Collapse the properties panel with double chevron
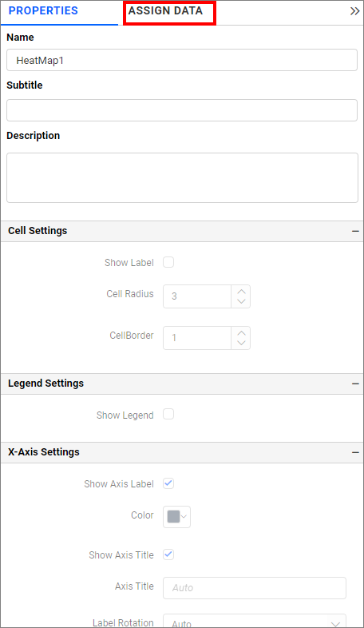The image size is (364, 628). point(354,11)
